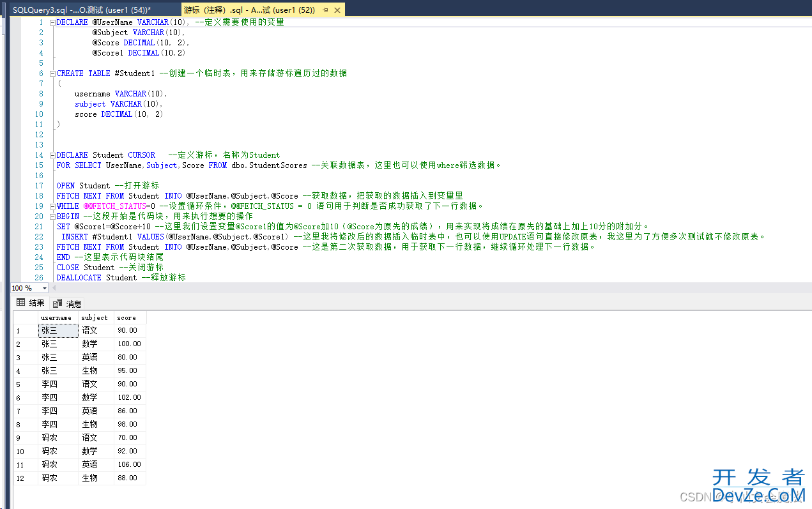Switch to the SQLQuery3.sql tab

coord(82,10)
